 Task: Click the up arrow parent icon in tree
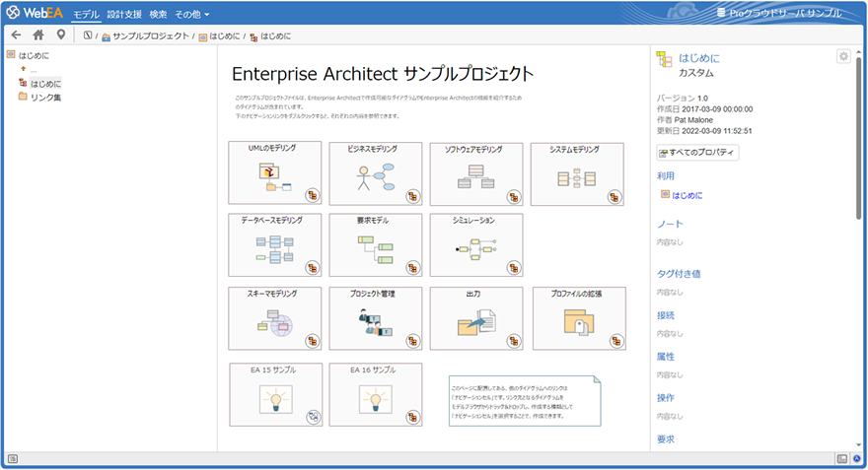coord(24,69)
